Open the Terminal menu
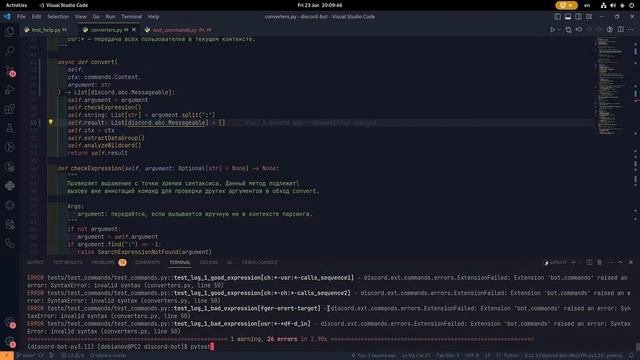Screen dimensions: 640x360 [x=131, y=17]
